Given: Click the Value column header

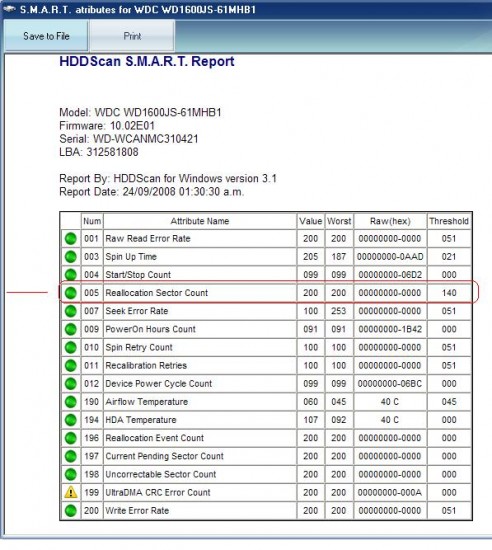Looking at the screenshot, I should pos(310,221).
